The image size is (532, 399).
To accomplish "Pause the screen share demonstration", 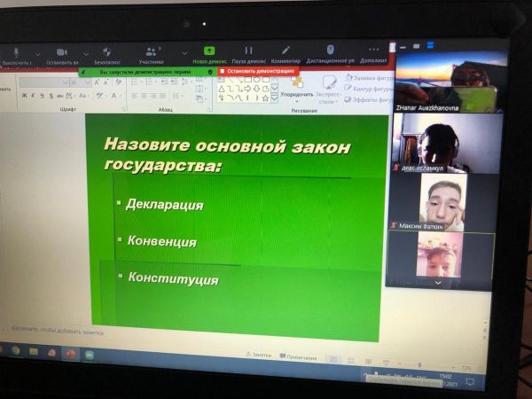I will coord(249,51).
